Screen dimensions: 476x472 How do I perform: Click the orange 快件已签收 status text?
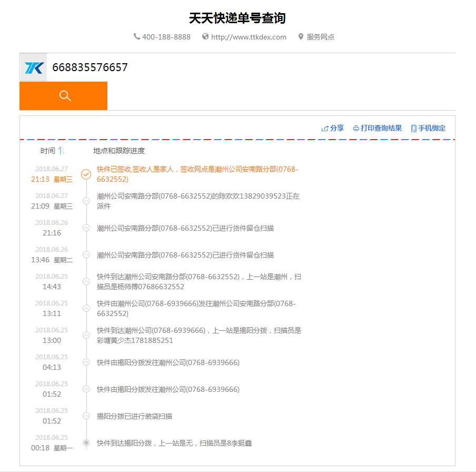(x=197, y=174)
